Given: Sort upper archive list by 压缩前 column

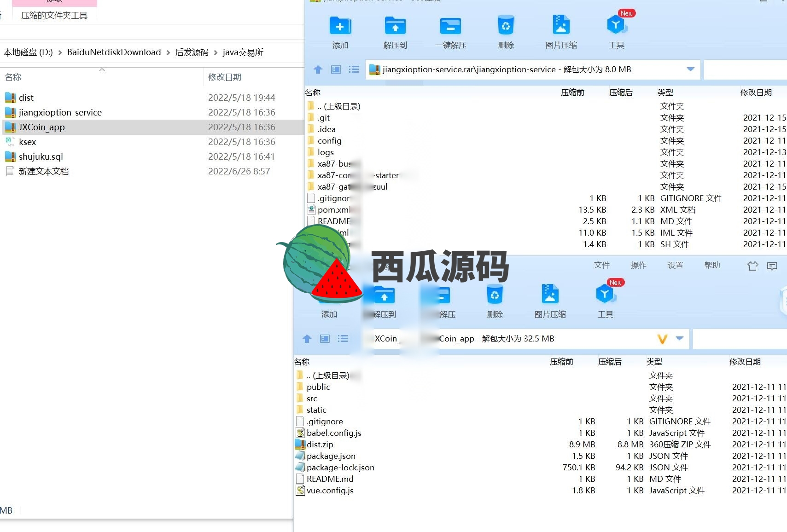Looking at the screenshot, I should (x=572, y=93).
